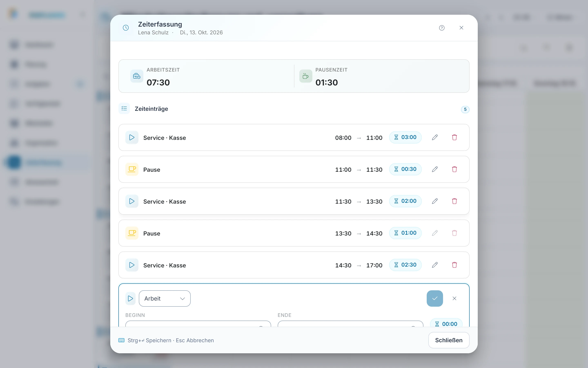Click the Arbeitszeit value 07:30
Viewport: 588px width, 368px height.
click(x=158, y=83)
